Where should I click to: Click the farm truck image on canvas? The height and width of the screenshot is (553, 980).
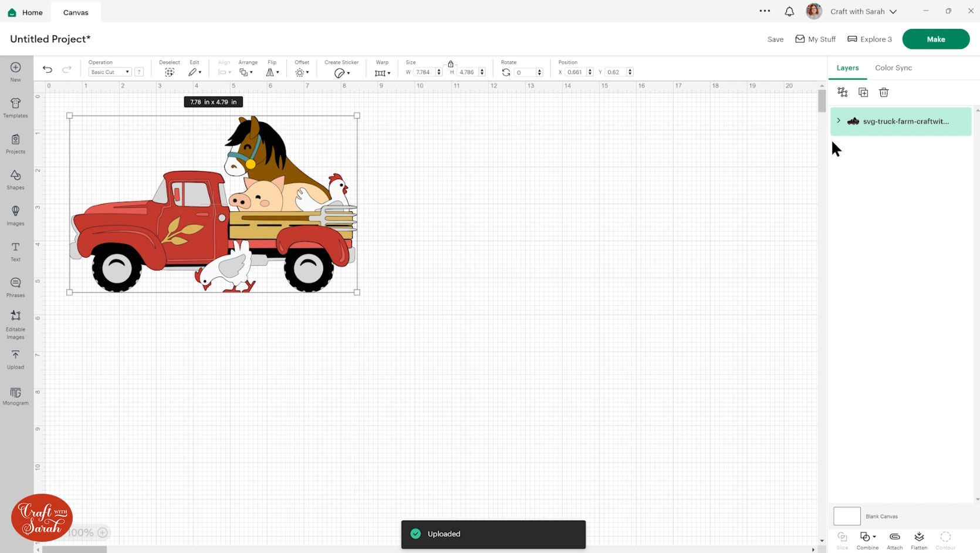coord(213,204)
